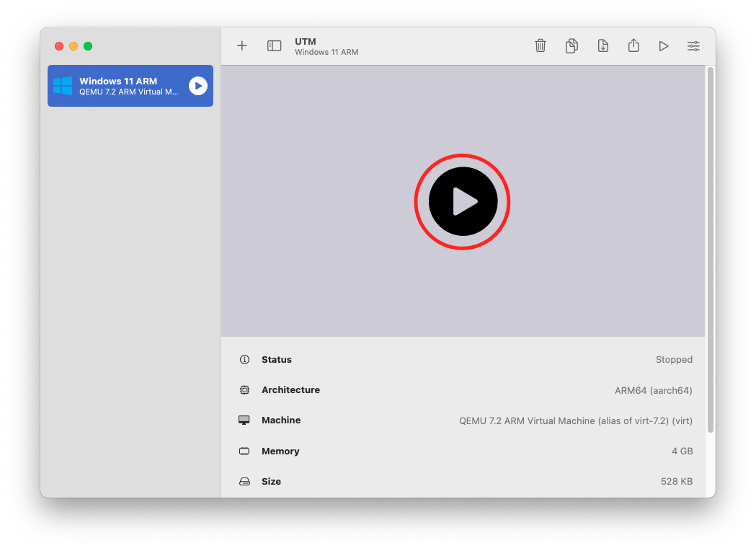Click the Size drive icon
This screenshot has width=756, height=551.
244,482
